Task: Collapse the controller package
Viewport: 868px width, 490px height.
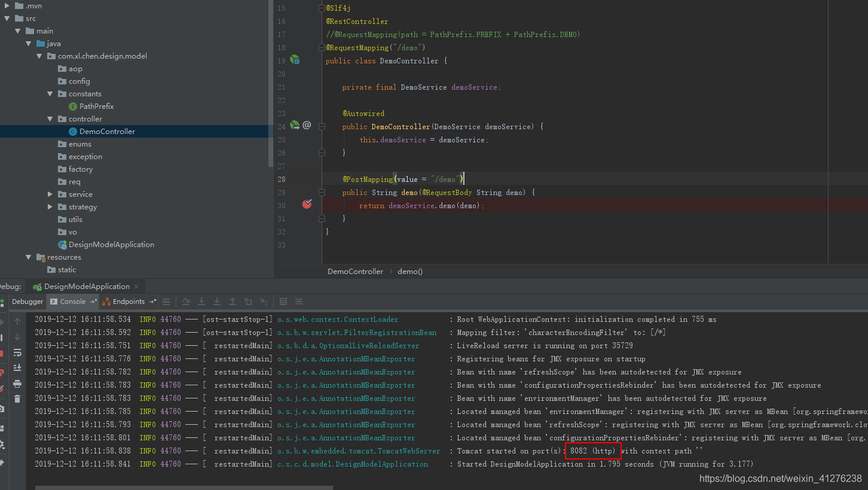Action: pyautogui.click(x=50, y=119)
